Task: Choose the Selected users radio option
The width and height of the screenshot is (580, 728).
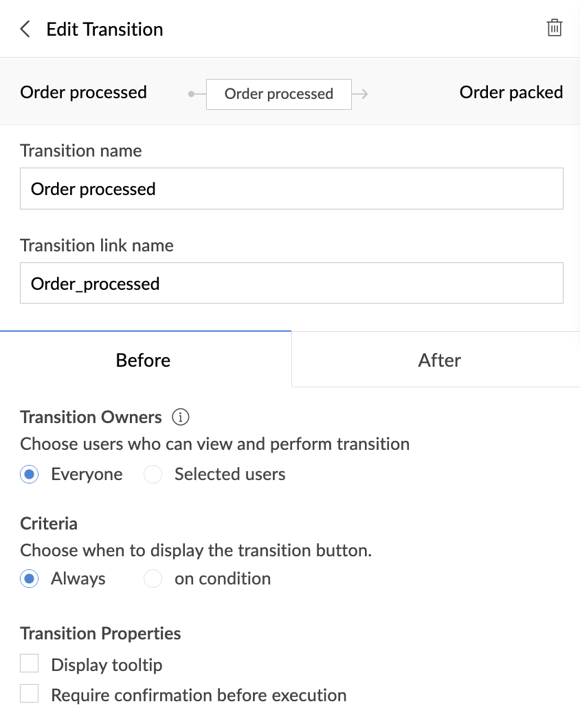Action: [x=153, y=475]
